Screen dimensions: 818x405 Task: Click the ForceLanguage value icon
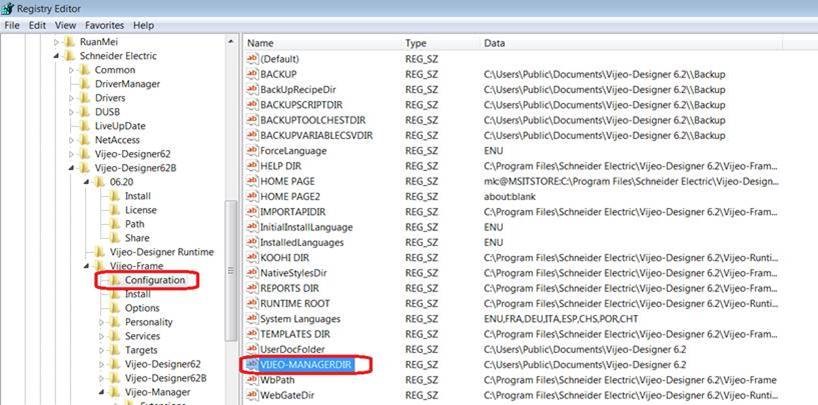pyautogui.click(x=252, y=151)
